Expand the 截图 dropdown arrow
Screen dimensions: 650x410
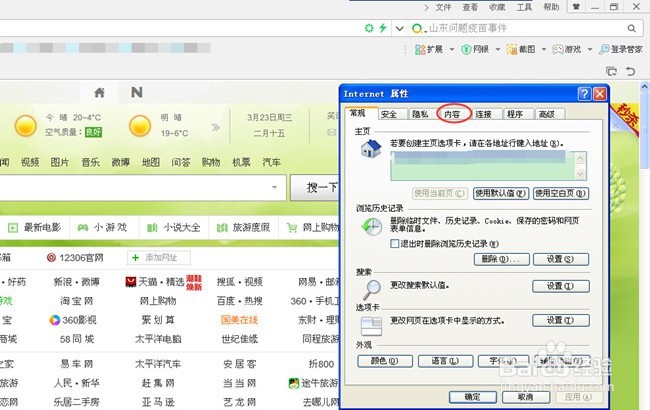coord(544,50)
